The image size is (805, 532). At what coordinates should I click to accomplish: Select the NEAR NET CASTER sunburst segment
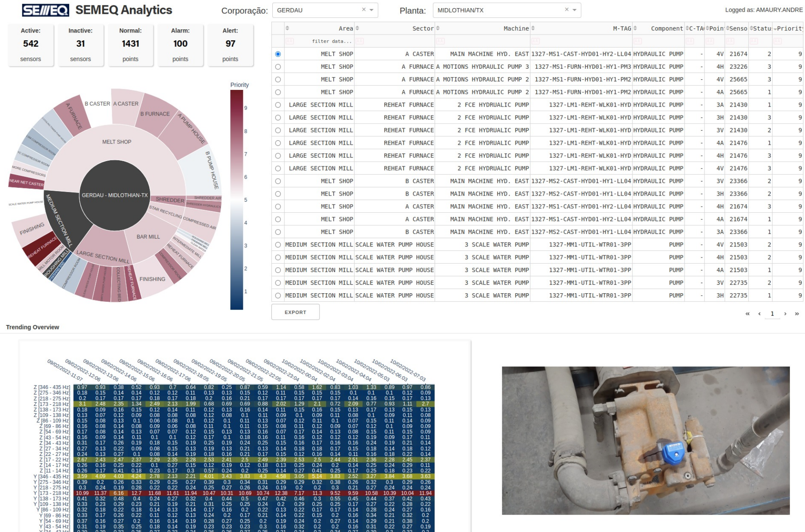[26, 183]
